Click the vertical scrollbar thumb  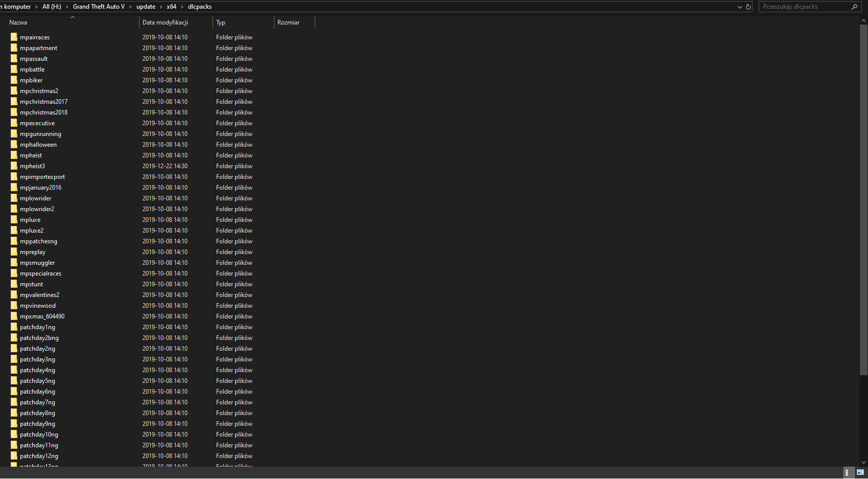tap(864, 199)
